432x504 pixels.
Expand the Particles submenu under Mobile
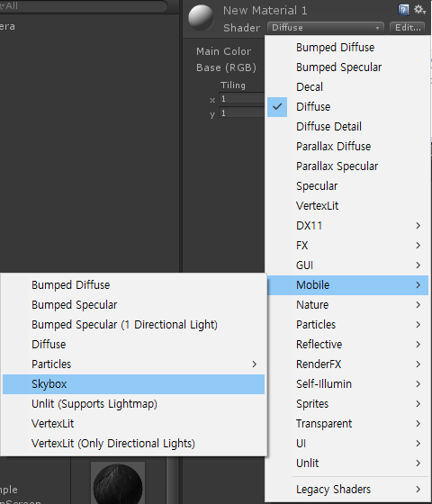pyautogui.click(x=133, y=364)
